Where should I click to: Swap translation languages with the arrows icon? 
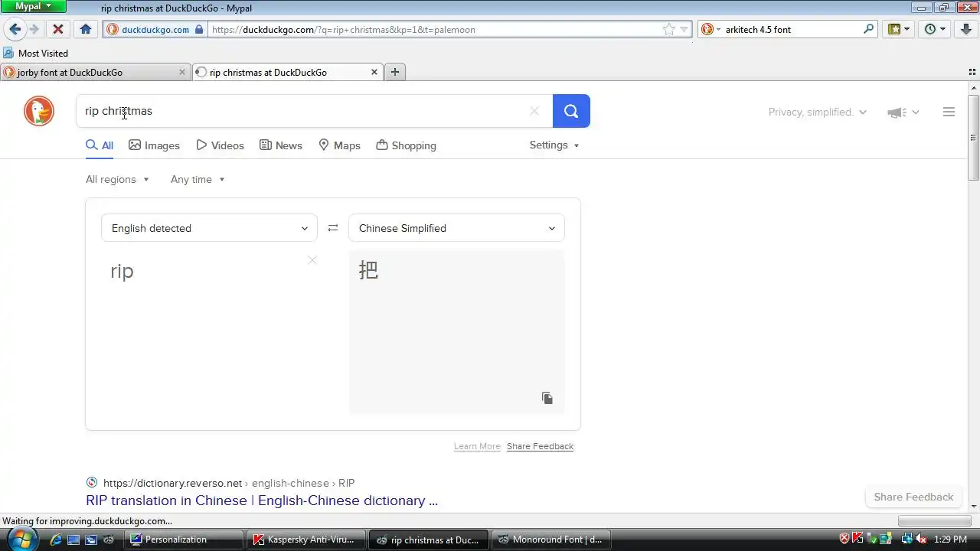click(333, 228)
